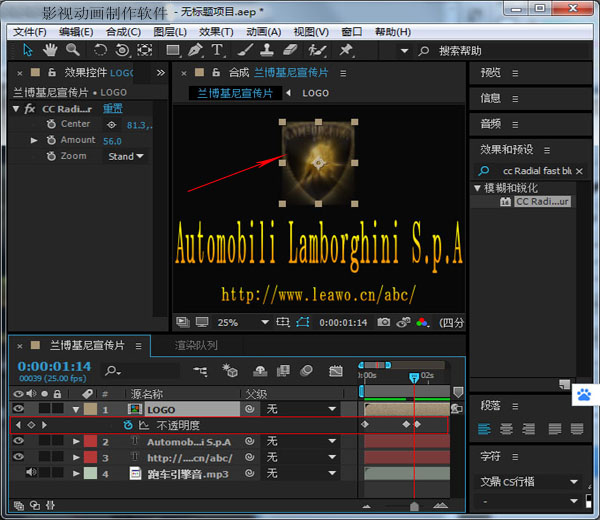Click the Center point picker crosshair icon
Screen dimensions: 600x520
click(x=111, y=125)
